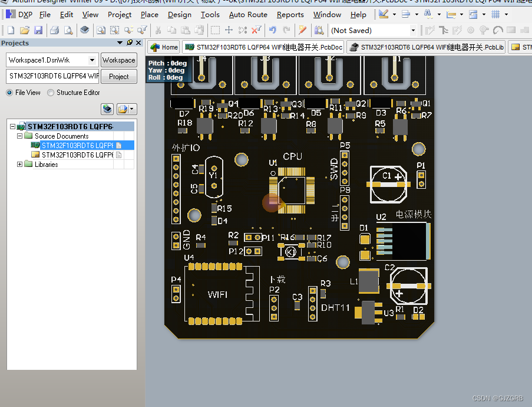
Task: Select the Measure ruler tool icon
Action: [x=451, y=14]
